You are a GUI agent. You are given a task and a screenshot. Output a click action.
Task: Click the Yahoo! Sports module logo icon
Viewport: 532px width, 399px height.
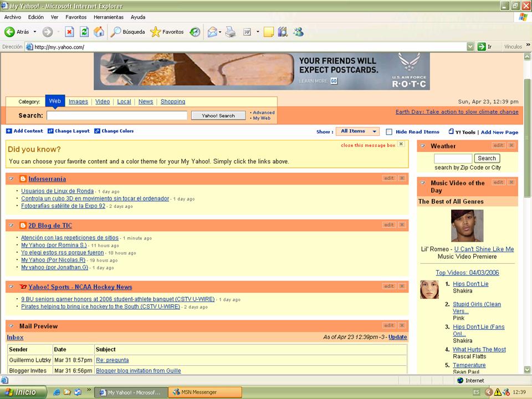point(23,287)
